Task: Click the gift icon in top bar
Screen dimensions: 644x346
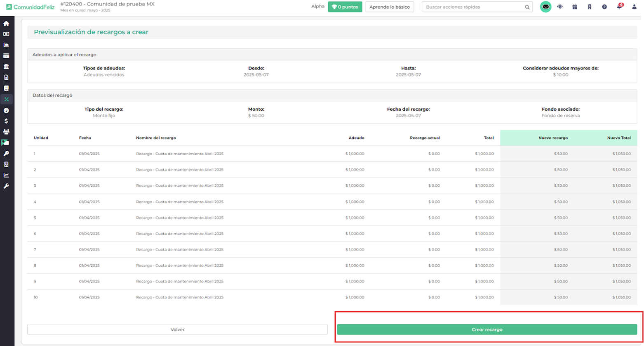Action: (575, 7)
